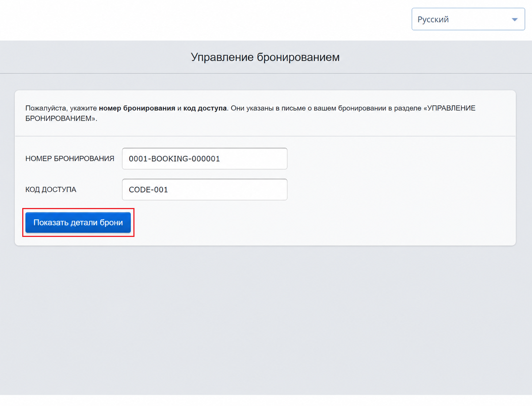
Task: Click empty space right of access code field
Action: pos(400,189)
